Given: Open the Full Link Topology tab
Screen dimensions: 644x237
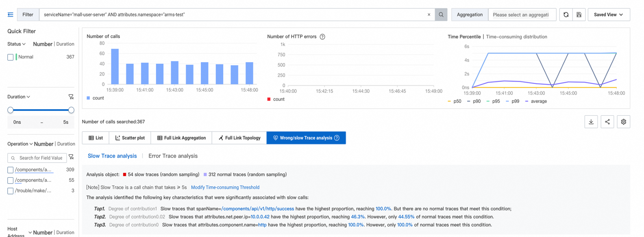Looking at the screenshot, I should 239,138.
